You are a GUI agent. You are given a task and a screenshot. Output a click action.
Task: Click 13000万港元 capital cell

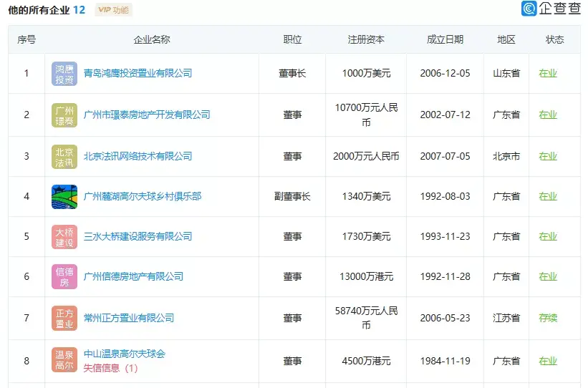point(366,276)
